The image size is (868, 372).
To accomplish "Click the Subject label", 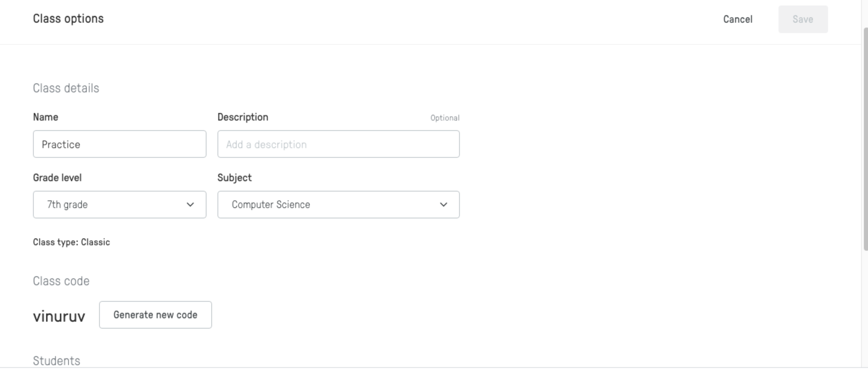I will (234, 178).
